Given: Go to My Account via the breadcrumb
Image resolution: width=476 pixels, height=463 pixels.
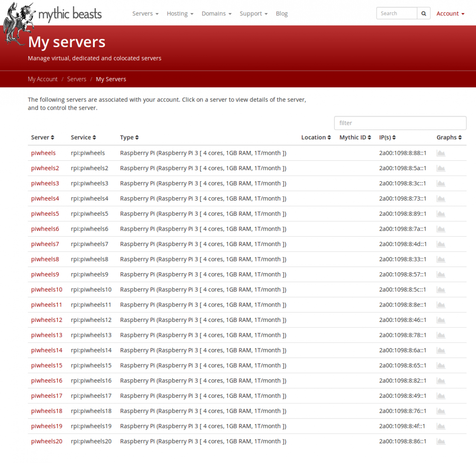Looking at the screenshot, I should [42, 79].
